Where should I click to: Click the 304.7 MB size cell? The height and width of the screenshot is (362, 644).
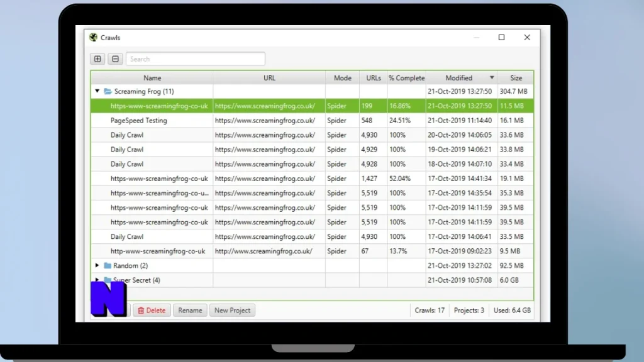click(x=516, y=91)
